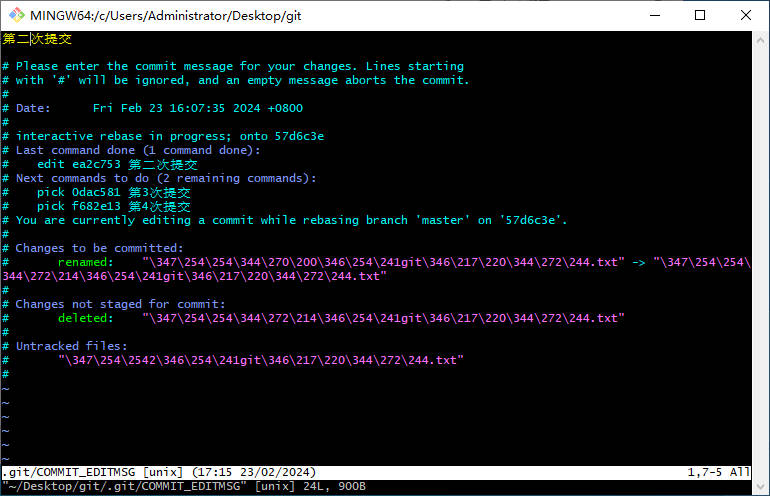Click the 'You are currently editing a commit' line
Viewport: 770px width, 496px height.
285,220
